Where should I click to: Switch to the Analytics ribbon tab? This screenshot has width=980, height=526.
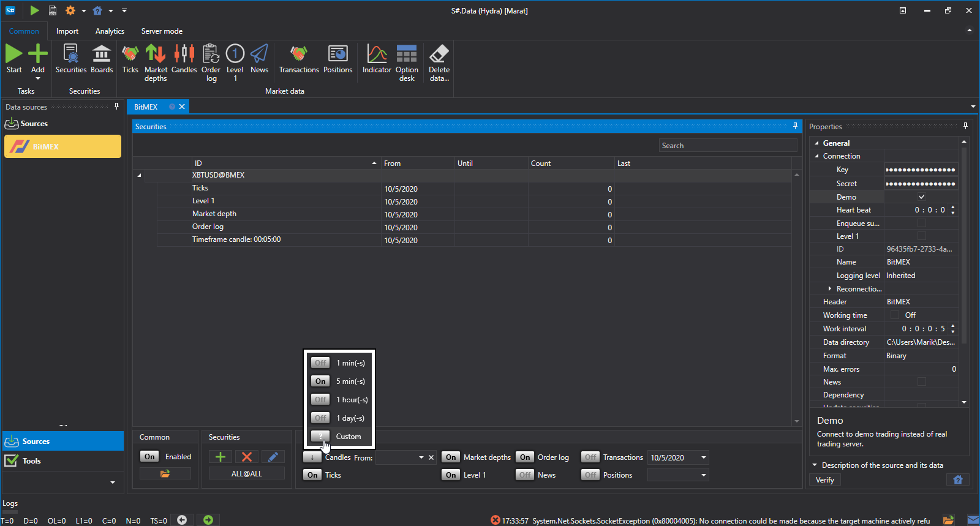point(110,31)
